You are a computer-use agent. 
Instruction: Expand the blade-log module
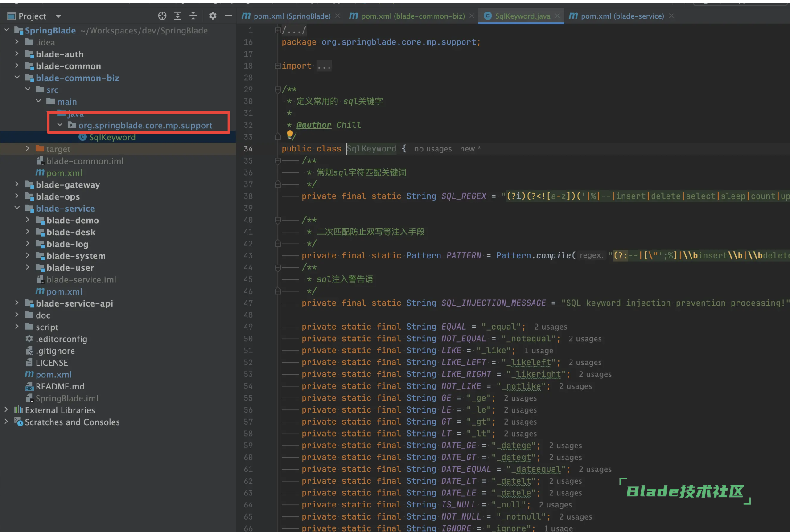click(28, 244)
